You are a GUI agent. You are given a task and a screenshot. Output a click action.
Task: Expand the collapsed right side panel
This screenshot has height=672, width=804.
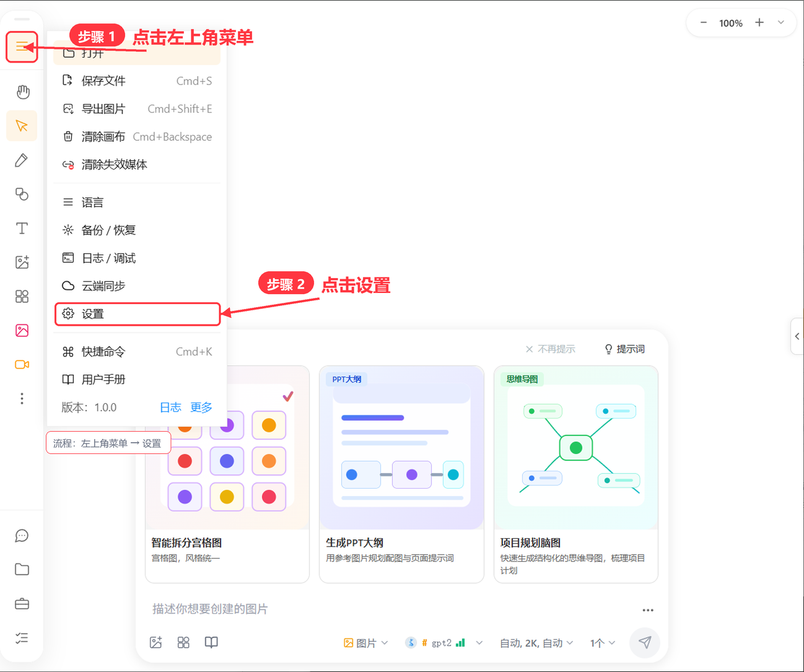point(797,336)
